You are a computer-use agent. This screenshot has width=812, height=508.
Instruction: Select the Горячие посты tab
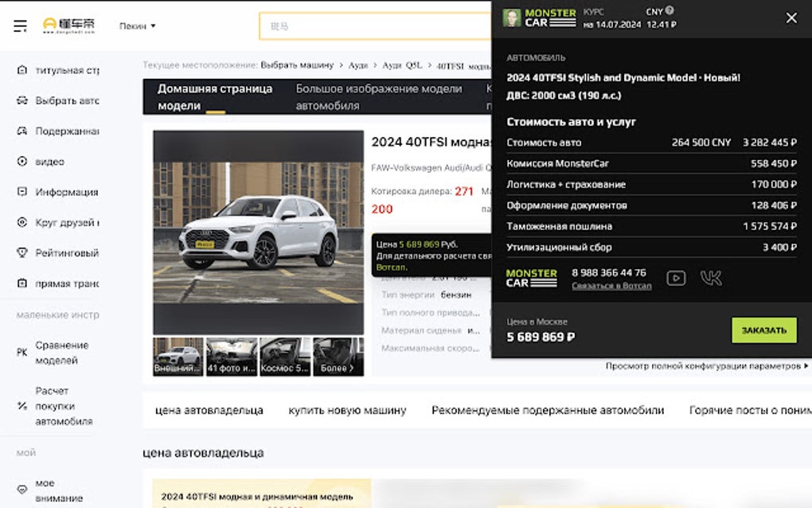pyautogui.click(x=750, y=410)
